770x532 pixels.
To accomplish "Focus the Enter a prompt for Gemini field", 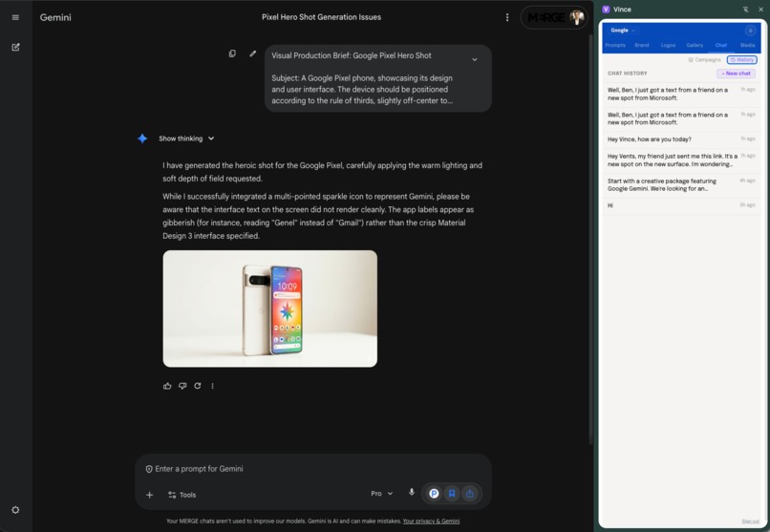I will [313, 469].
